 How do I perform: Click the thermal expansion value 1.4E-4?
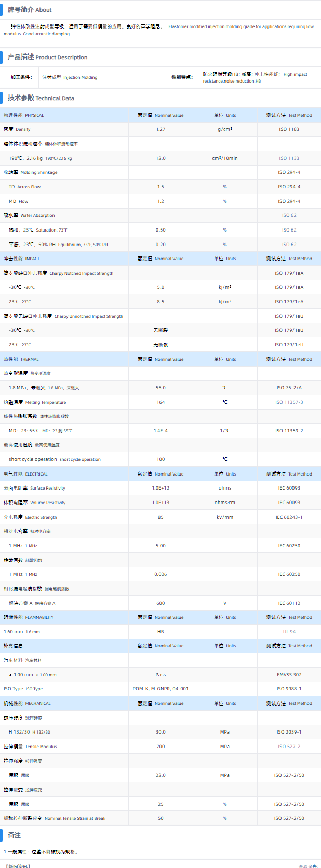pos(160,431)
